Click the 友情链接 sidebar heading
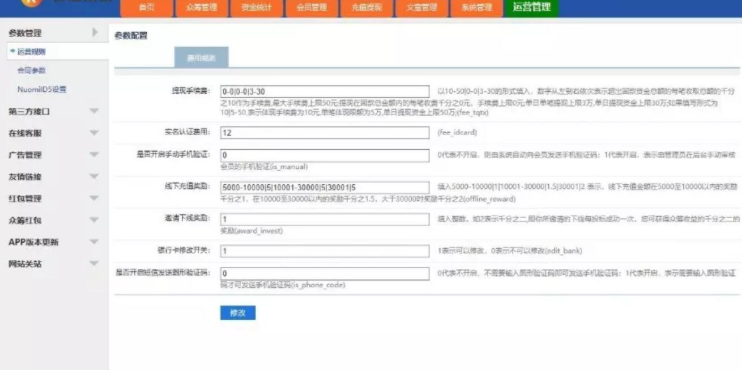Image resolution: width=744 pixels, height=370 pixels. [x=25, y=177]
